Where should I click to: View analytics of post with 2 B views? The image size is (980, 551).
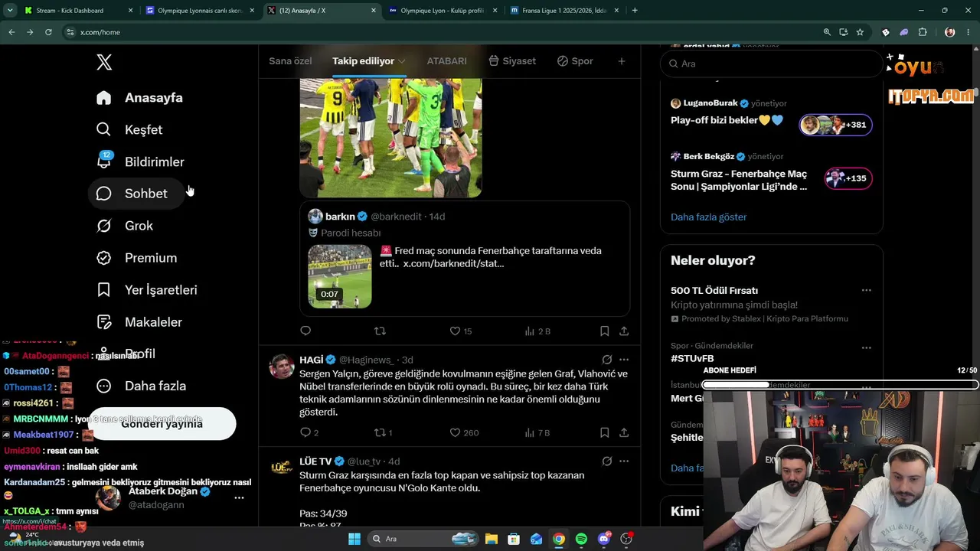tap(537, 331)
